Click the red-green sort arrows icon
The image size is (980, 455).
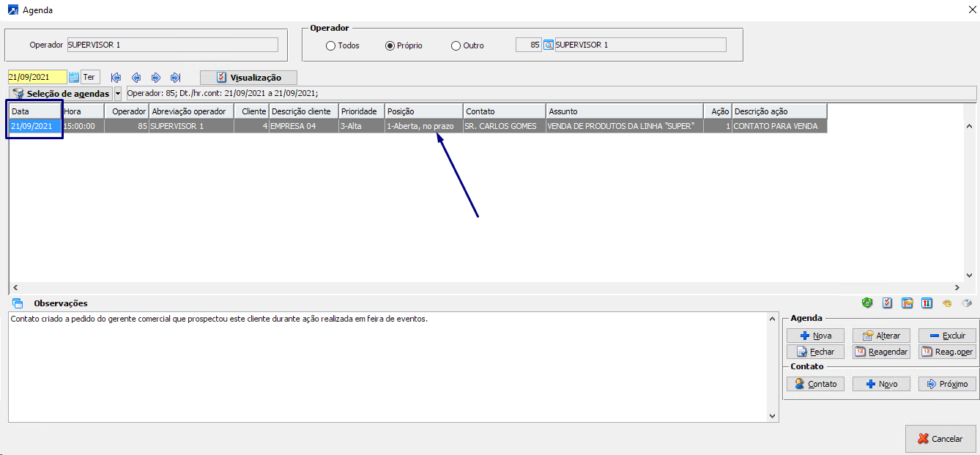[x=927, y=303]
